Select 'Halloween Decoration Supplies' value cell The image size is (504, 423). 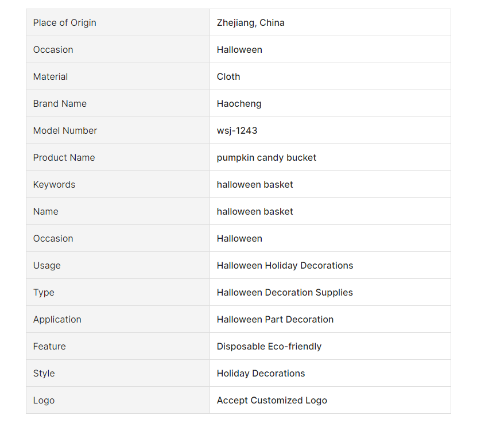click(285, 293)
